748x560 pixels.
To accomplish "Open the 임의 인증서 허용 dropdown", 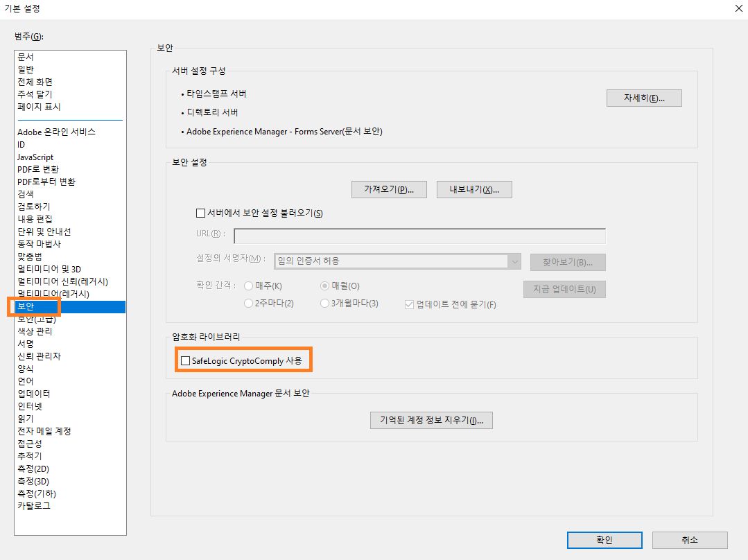I will (x=514, y=261).
